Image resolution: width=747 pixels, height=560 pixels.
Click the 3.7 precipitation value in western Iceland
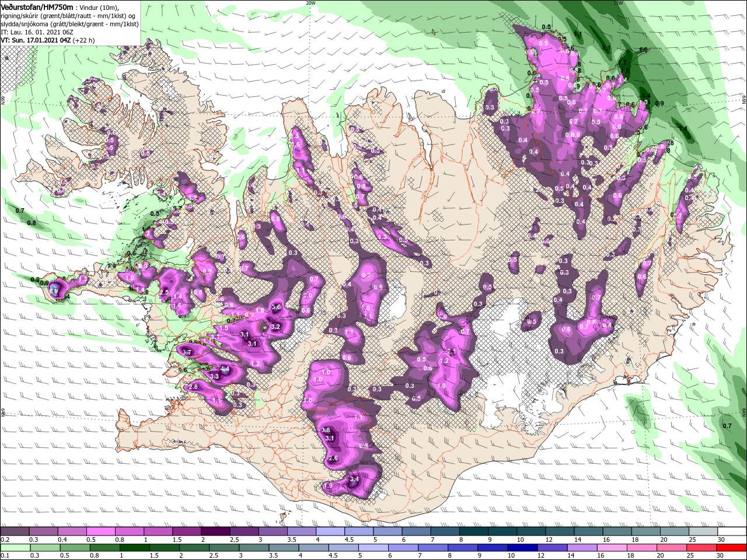(187, 352)
